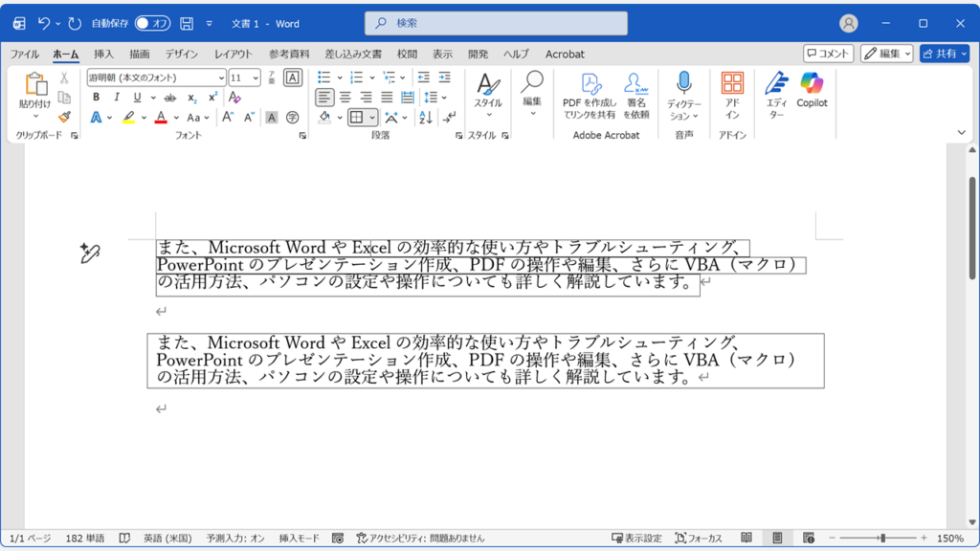Image resolution: width=980 pixels, height=551 pixels.
Task: Toggle italic formatting
Action: point(117,96)
